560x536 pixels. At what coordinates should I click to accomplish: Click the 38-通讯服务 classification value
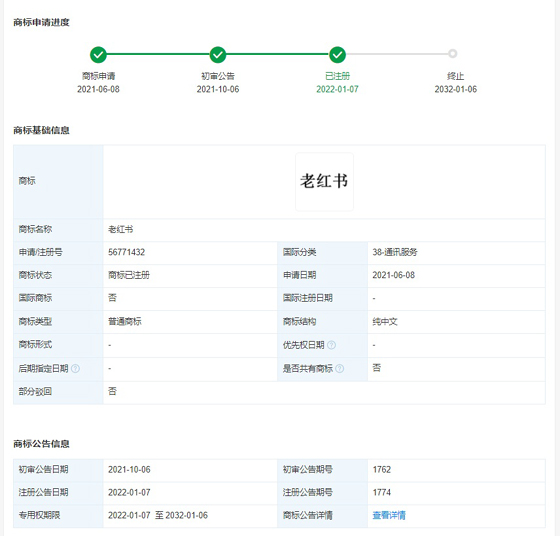tap(395, 252)
